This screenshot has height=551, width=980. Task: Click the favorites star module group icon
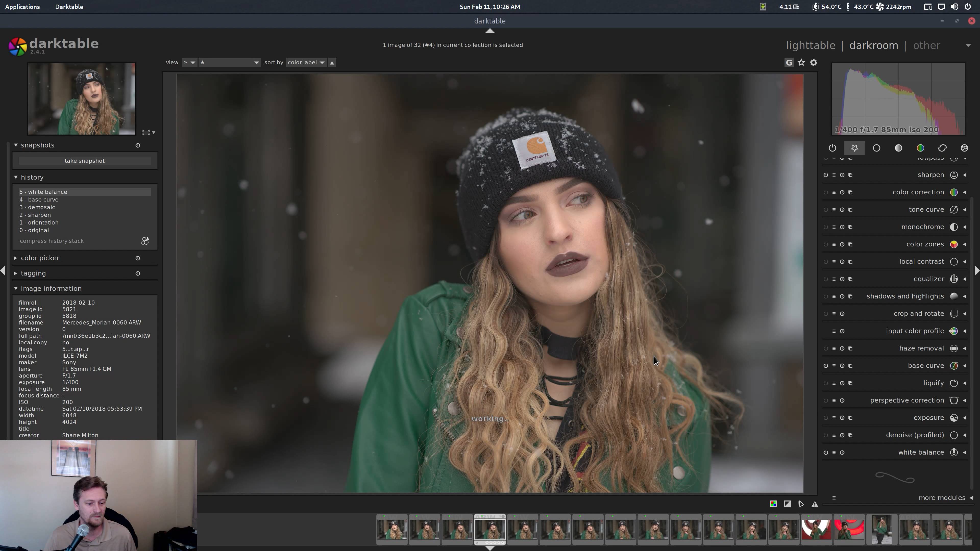pos(854,148)
